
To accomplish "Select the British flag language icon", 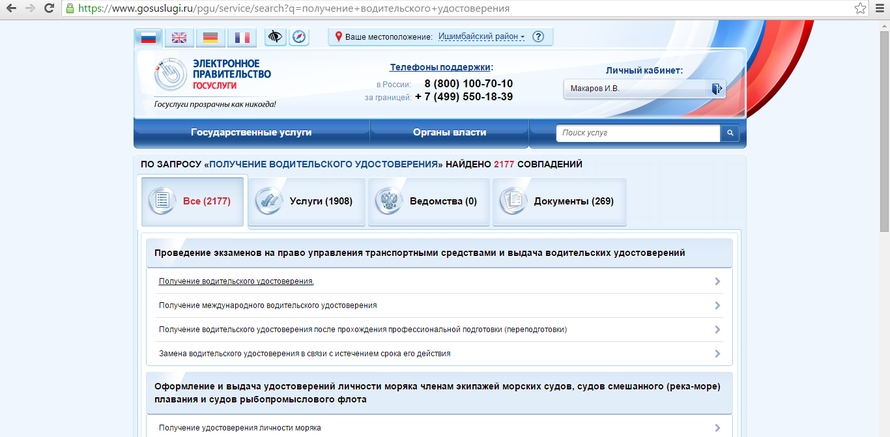I will click(179, 37).
